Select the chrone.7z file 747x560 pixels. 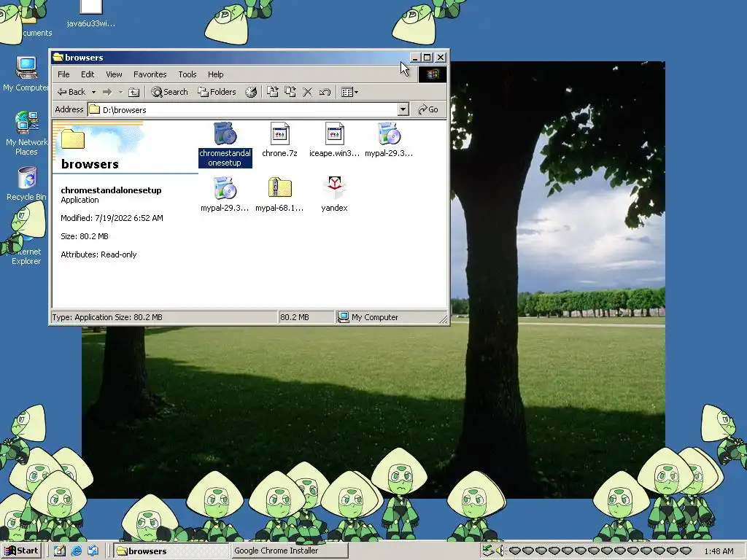[x=279, y=140]
